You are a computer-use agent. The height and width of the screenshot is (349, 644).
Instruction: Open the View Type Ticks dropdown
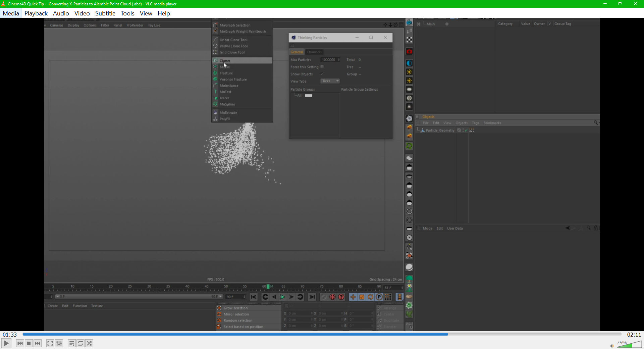click(x=330, y=81)
